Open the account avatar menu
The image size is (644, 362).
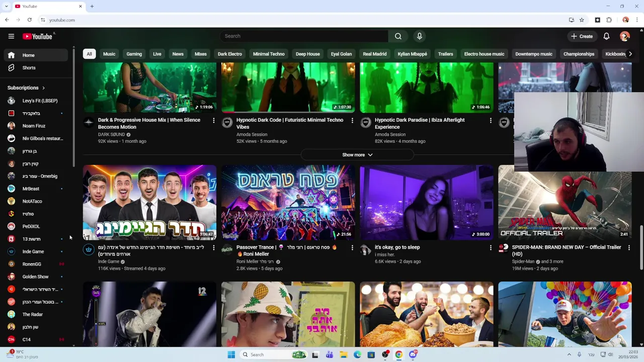[x=625, y=36]
